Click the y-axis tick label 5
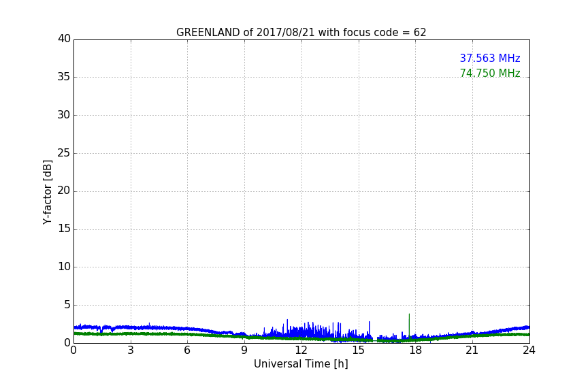 (x=67, y=305)
